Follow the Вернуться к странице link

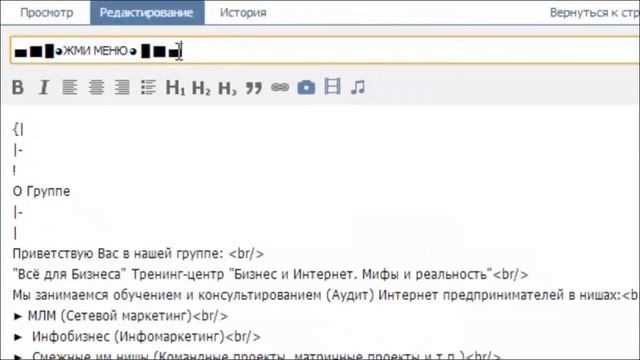(594, 13)
